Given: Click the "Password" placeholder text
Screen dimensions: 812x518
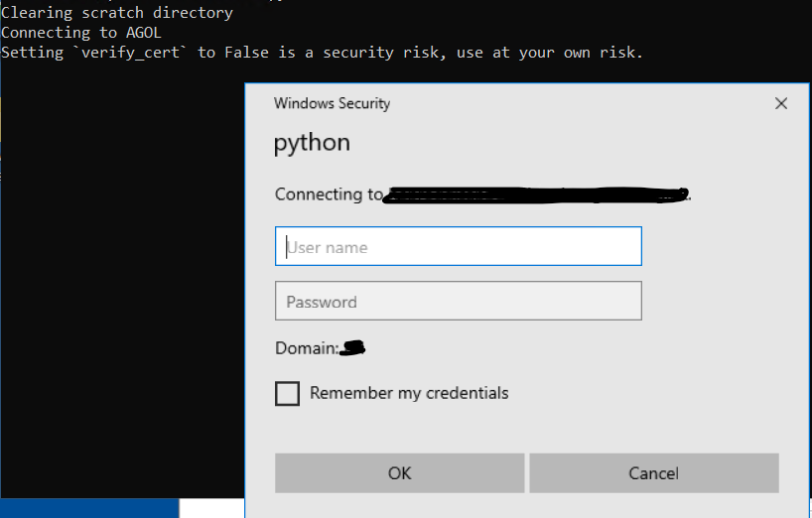Looking at the screenshot, I should click(x=322, y=302).
